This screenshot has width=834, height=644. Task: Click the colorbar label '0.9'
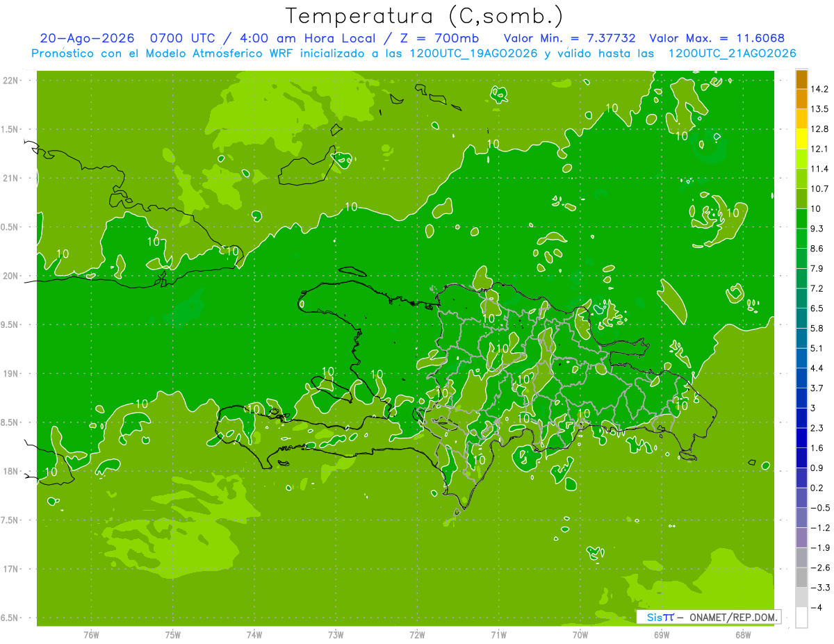point(818,468)
